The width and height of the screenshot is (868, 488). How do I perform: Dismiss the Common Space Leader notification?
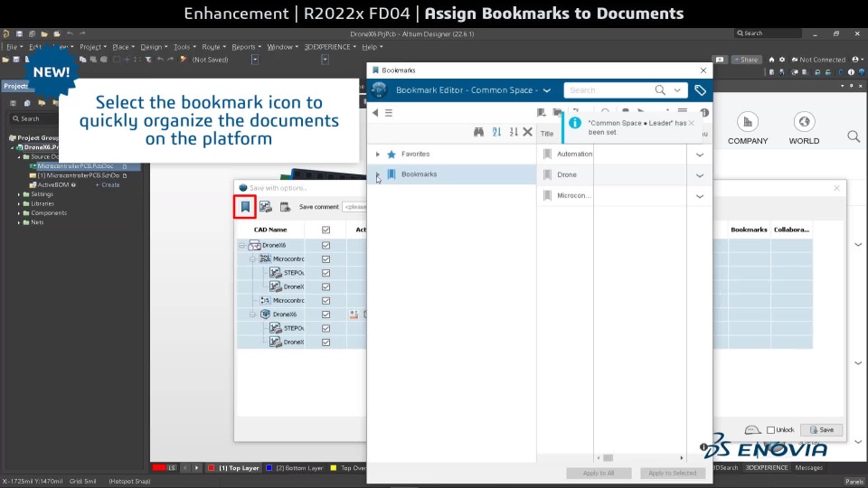[691, 123]
